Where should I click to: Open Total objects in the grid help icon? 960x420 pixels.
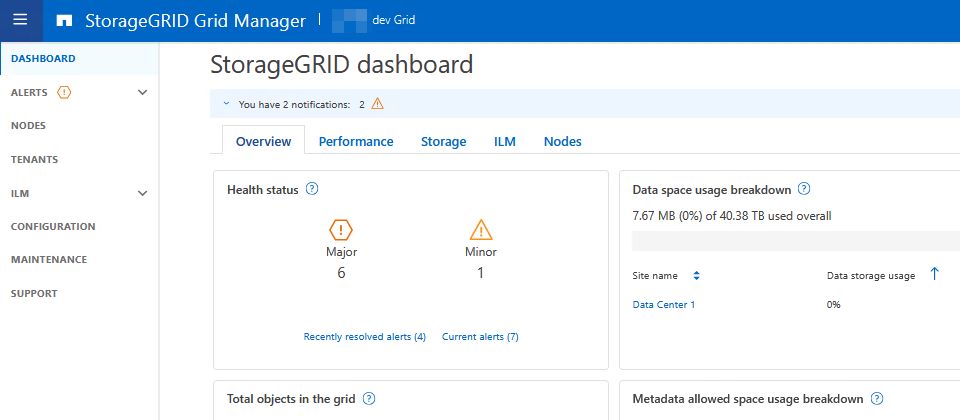click(369, 399)
